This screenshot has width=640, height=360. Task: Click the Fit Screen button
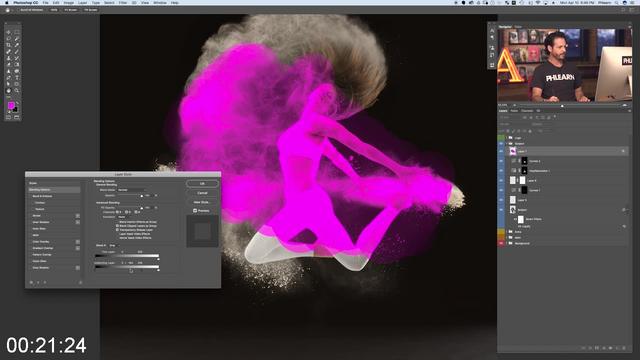(71, 10)
